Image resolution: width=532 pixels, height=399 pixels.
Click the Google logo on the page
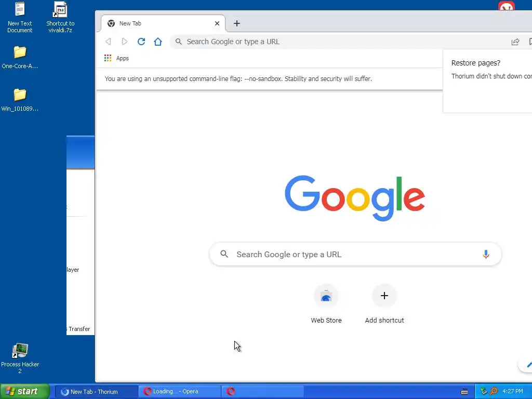(x=354, y=198)
